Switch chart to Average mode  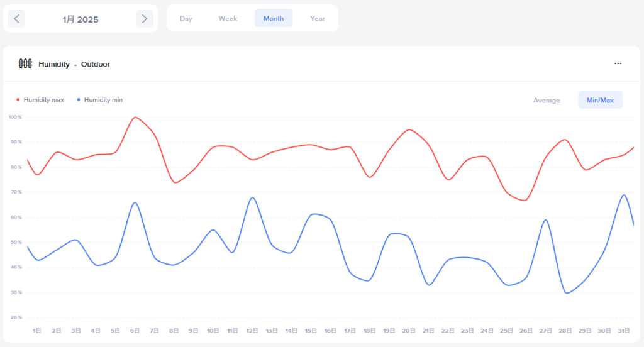click(x=546, y=100)
